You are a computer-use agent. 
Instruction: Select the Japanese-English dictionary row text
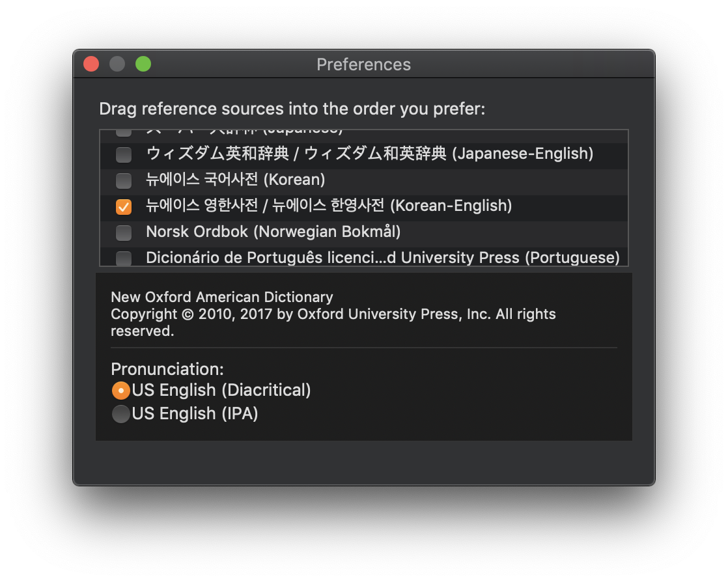[370, 154]
